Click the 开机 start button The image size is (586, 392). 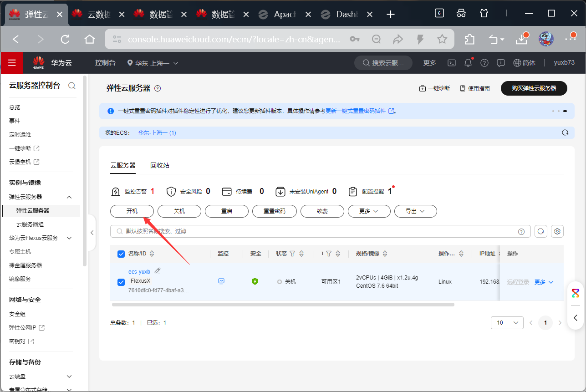(132, 211)
